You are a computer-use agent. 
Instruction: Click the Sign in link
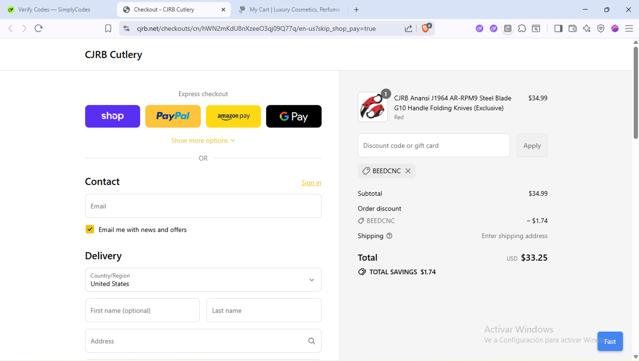[311, 183]
